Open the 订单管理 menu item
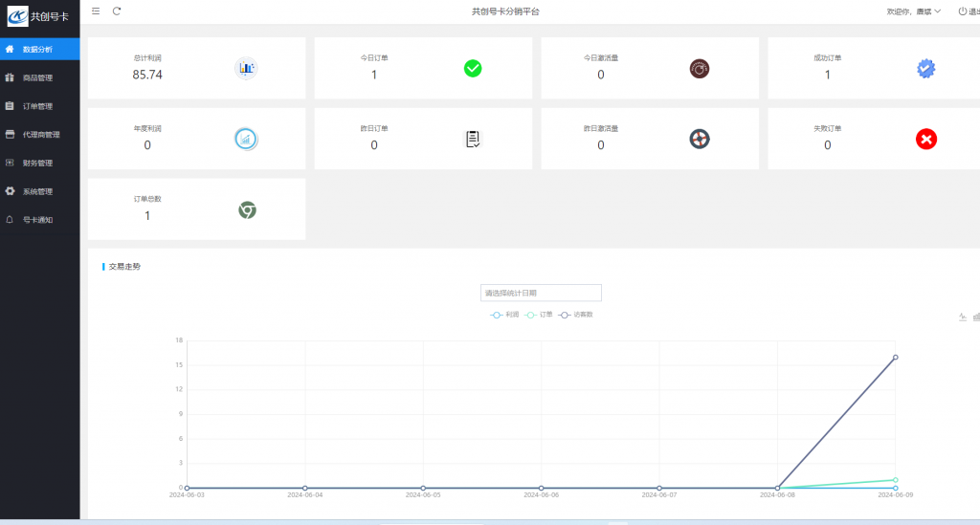 coord(38,106)
